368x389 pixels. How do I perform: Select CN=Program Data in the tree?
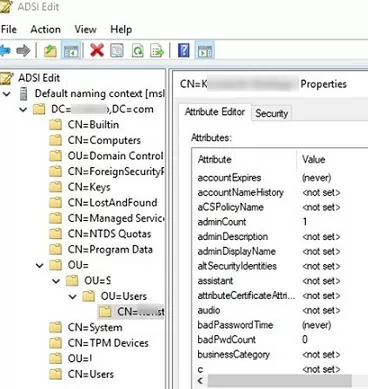[110, 249]
